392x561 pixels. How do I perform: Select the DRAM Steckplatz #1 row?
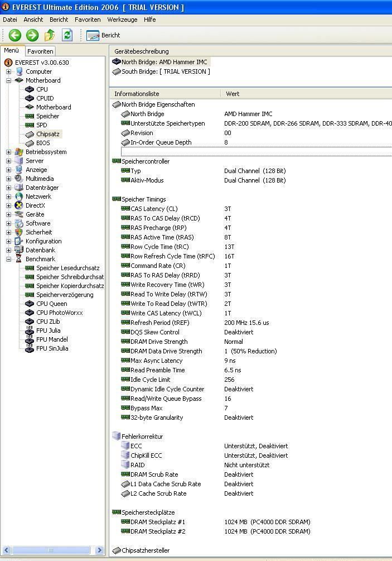click(x=251, y=522)
